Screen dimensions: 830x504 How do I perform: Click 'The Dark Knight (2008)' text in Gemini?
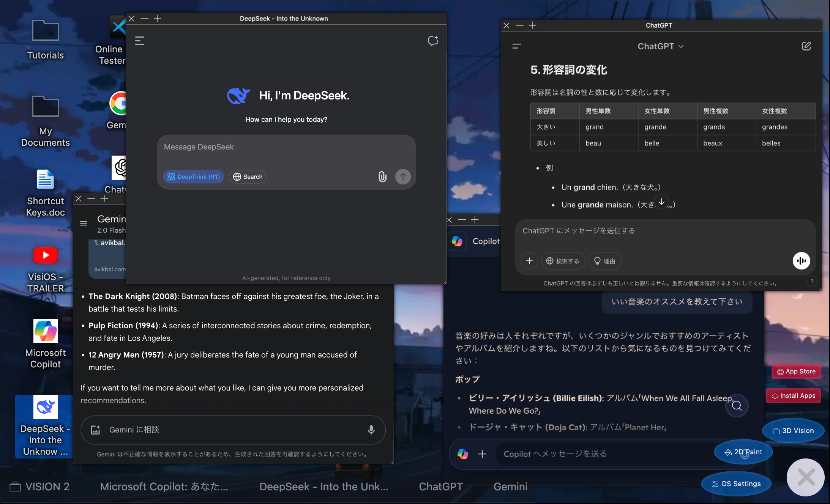point(133,296)
